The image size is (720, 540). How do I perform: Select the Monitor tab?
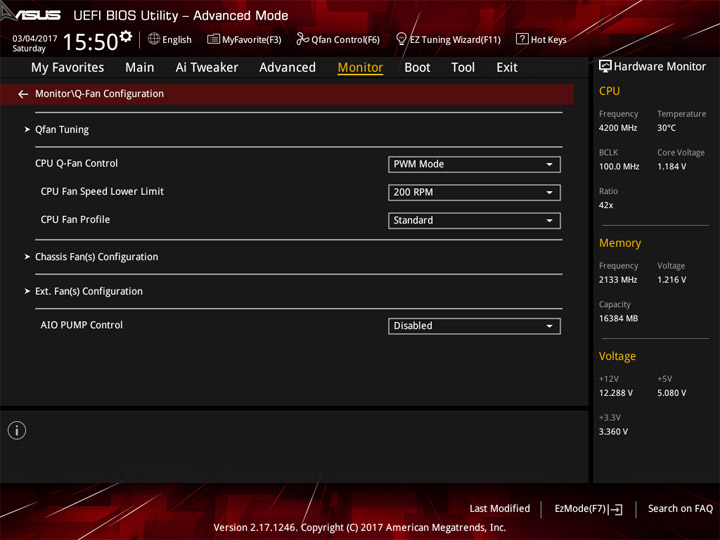click(360, 68)
